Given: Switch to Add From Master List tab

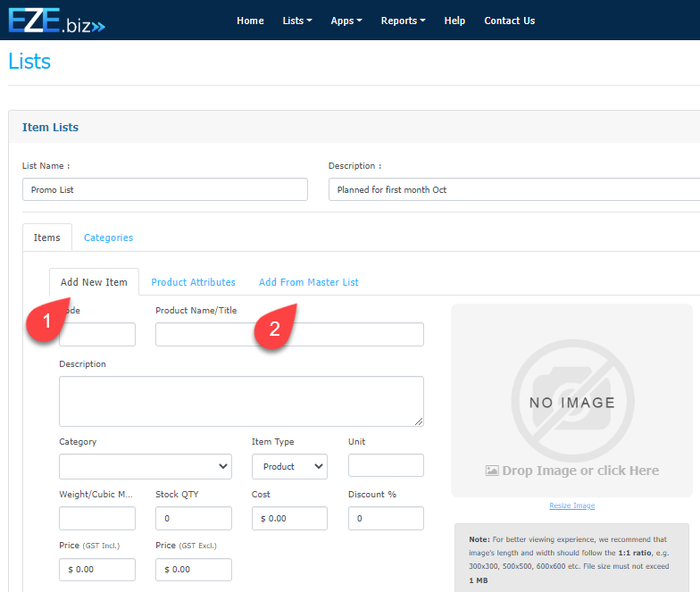Looking at the screenshot, I should pos(308,282).
